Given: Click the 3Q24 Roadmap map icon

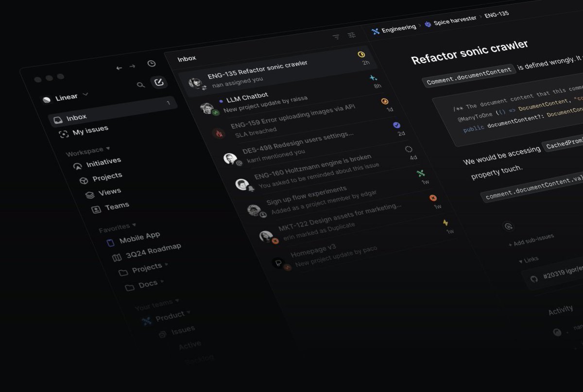Looking at the screenshot, I should 117,258.
